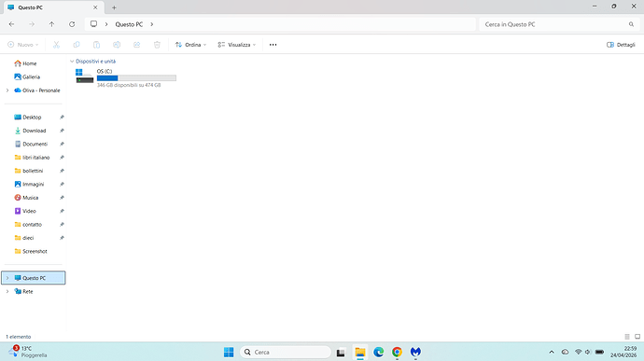Image resolution: width=644 pixels, height=361 pixels.
Task: Collapse the Dispositivi e unità group
Action: (x=72, y=62)
